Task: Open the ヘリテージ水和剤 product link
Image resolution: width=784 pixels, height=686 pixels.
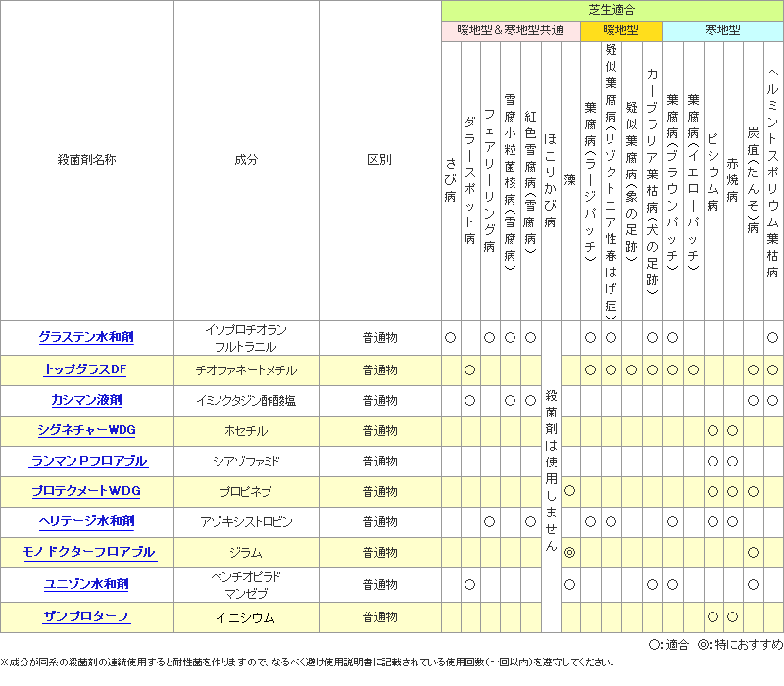Action: (x=86, y=522)
